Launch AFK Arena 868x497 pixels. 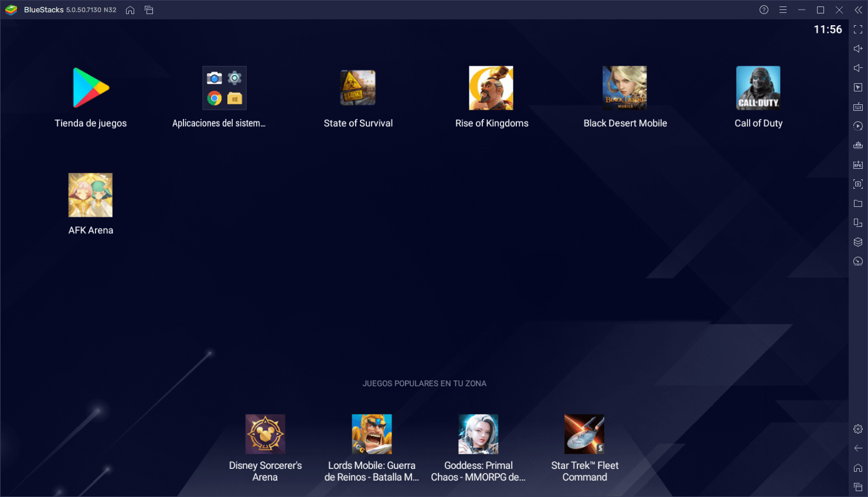tap(90, 195)
